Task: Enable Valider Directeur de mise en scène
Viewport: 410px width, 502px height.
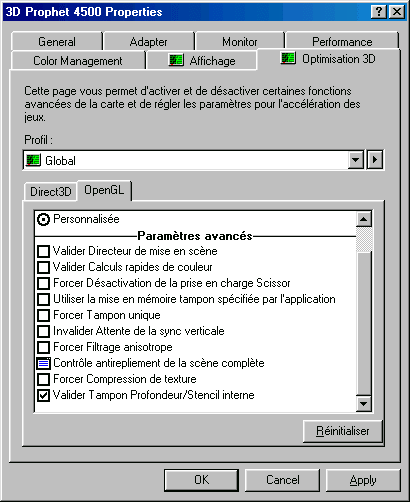Action: point(43,251)
